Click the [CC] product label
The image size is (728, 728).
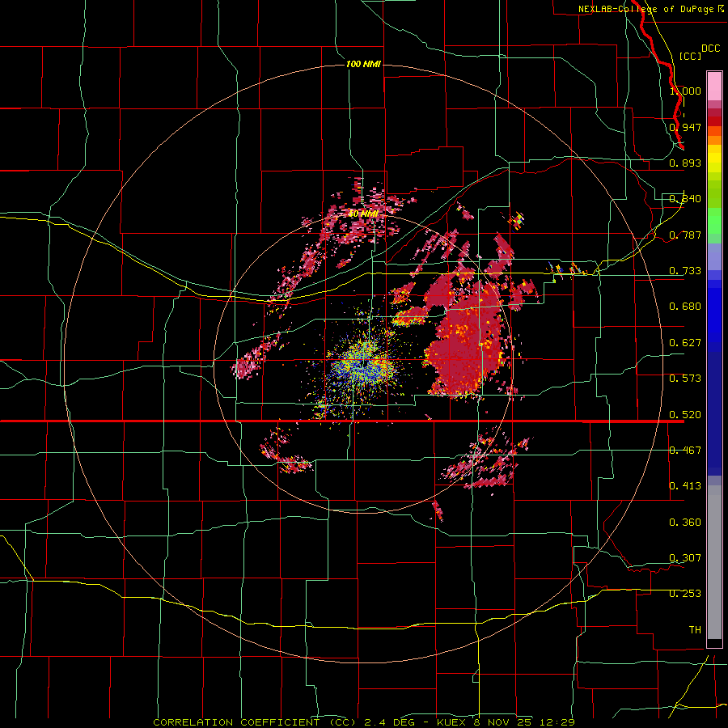tap(690, 56)
